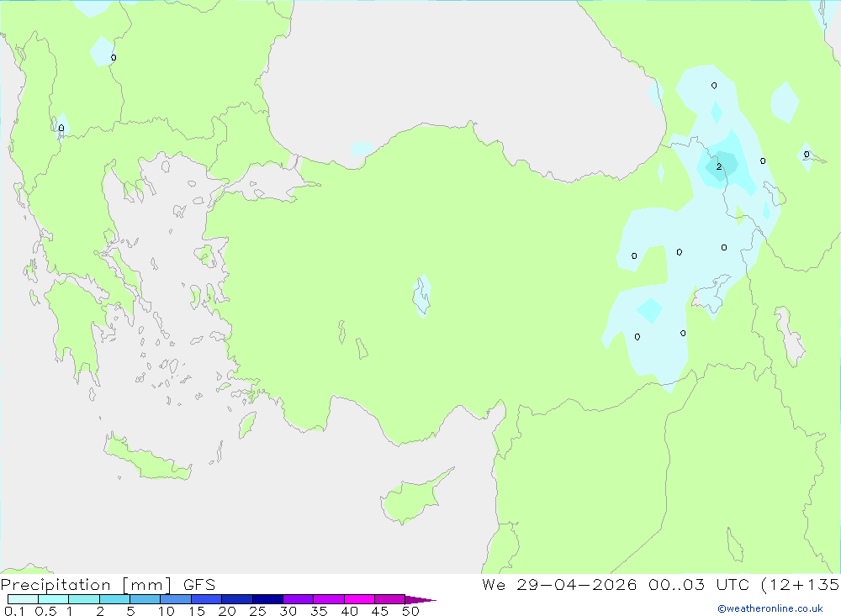Click the legend swatch between 15 and 20
This screenshot has height=616, width=841.
pos(207,599)
